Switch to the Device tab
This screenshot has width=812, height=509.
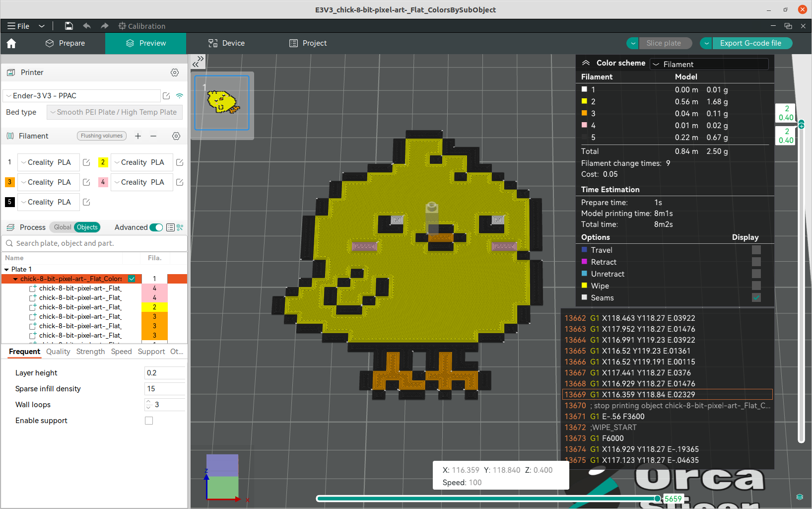(x=226, y=43)
